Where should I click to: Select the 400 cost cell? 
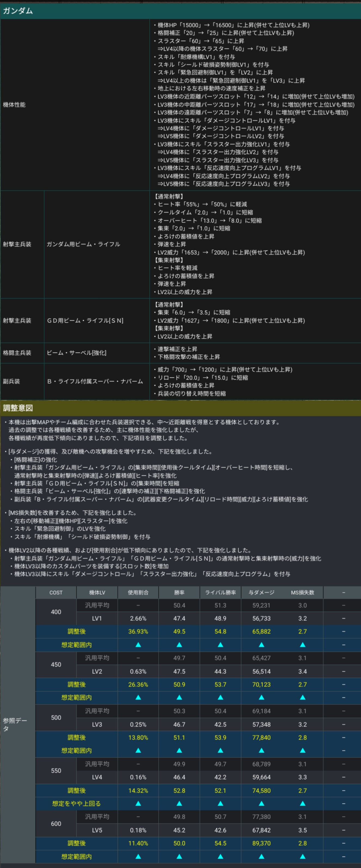coord(56,612)
